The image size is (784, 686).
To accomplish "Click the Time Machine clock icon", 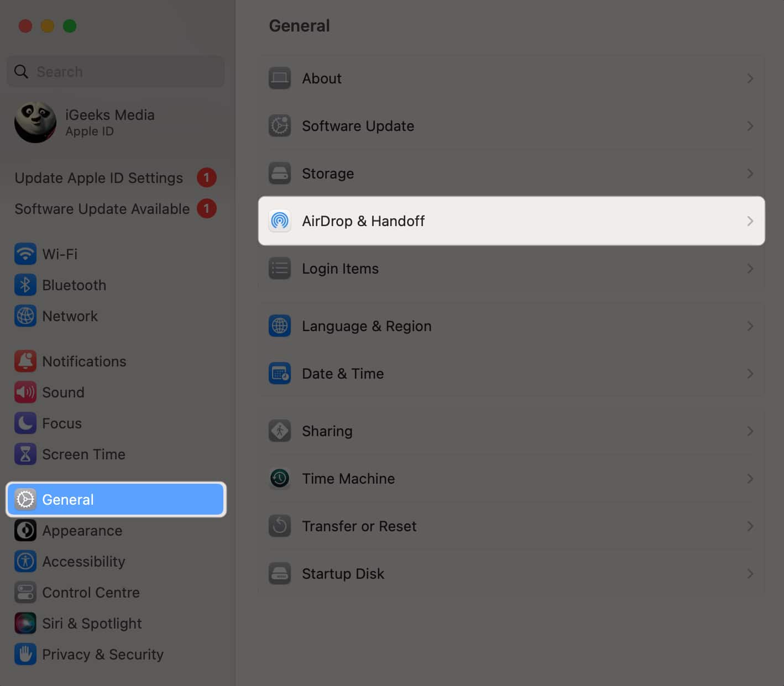I will tap(280, 479).
